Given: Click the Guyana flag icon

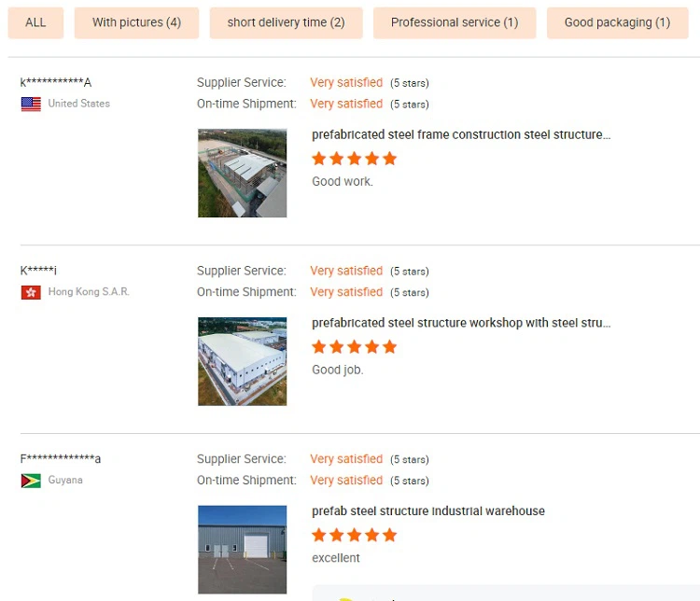Looking at the screenshot, I should coord(31,481).
